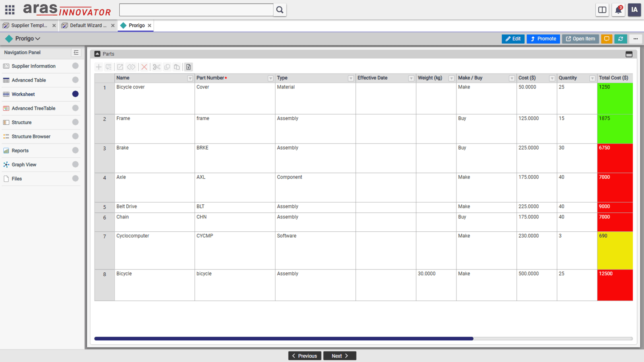Click the Worksheet table icon in navigation
Screen dimensions: 644x362
click(6, 94)
